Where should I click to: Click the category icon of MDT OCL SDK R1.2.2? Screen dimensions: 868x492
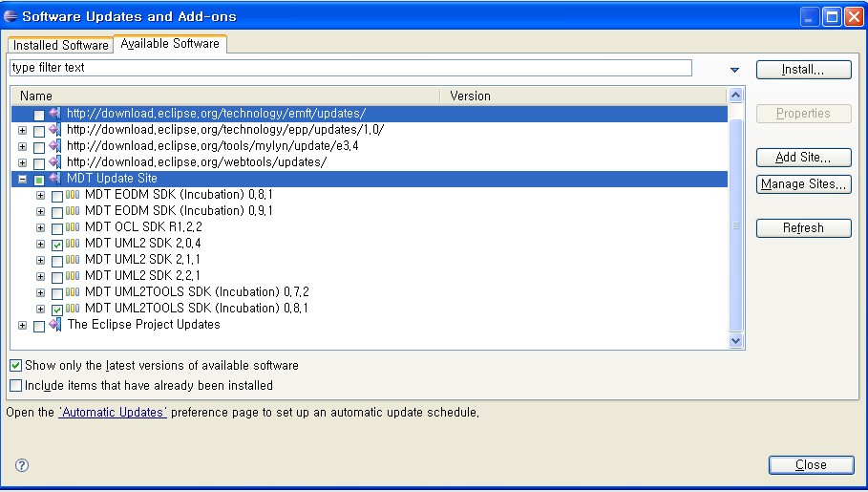[x=73, y=226]
